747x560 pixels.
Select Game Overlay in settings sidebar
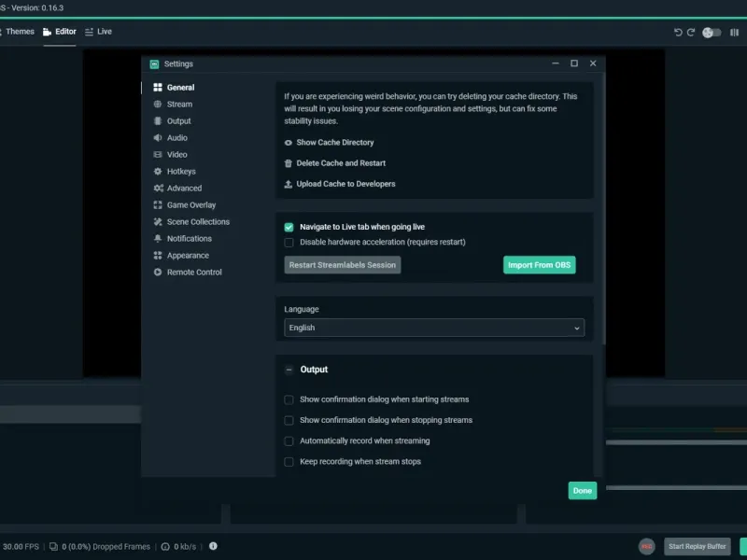pyautogui.click(x=191, y=204)
